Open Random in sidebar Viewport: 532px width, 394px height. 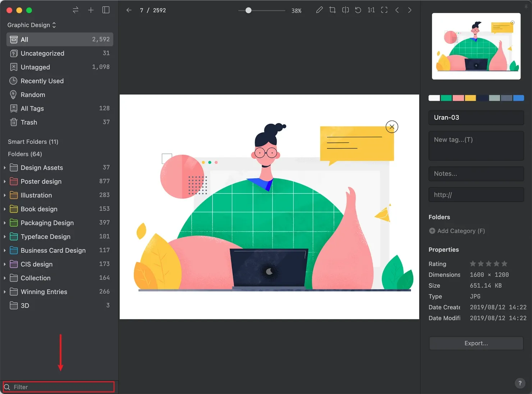tap(60, 95)
